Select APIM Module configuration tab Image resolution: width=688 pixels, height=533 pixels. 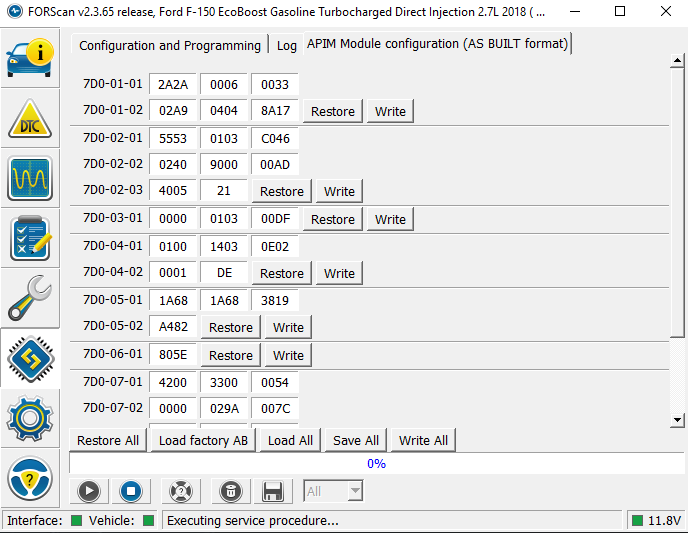tap(437, 43)
